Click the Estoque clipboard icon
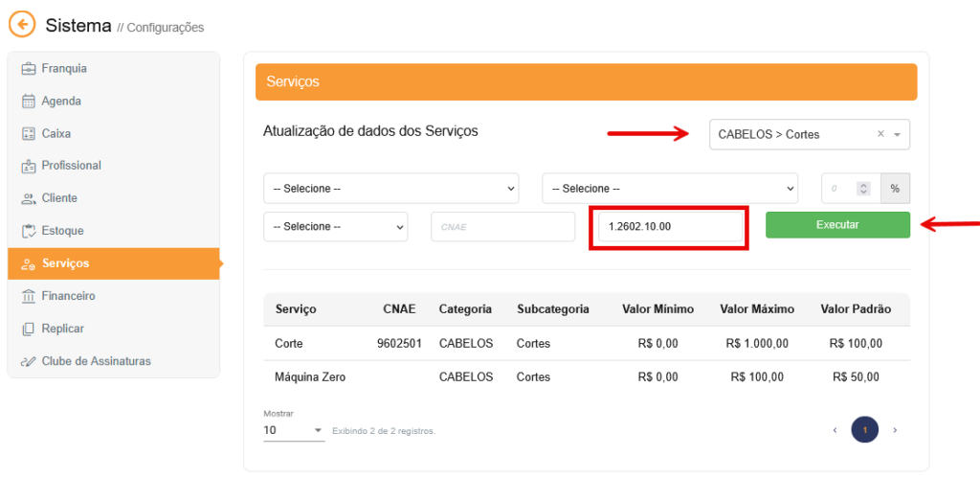980x478 pixels. coord(28,232)
